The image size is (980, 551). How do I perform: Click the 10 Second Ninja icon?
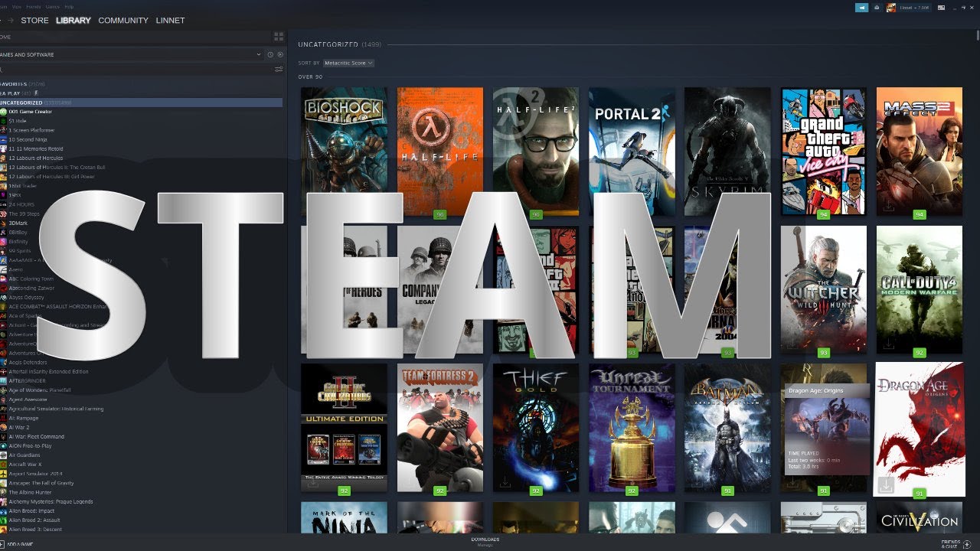(3, 139)
